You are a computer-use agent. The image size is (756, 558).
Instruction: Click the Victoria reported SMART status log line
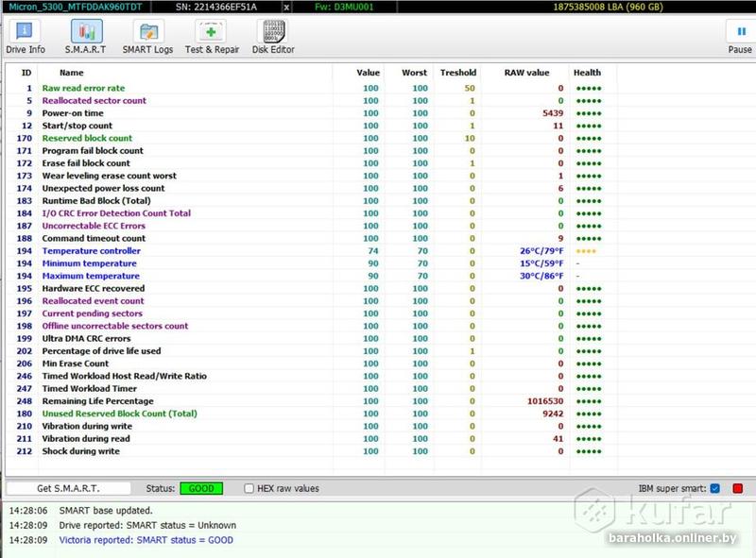[x=146, y=540]
